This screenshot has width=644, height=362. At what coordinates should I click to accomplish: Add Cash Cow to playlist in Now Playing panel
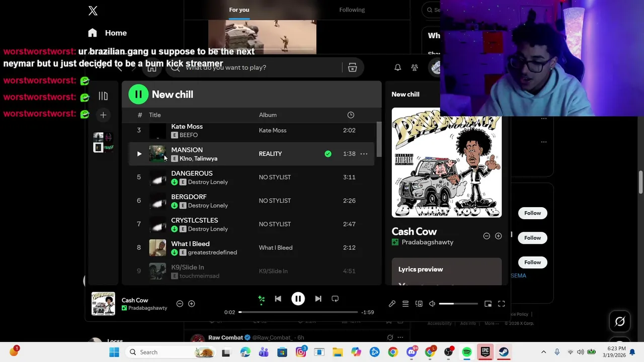(x=498, y=236)
